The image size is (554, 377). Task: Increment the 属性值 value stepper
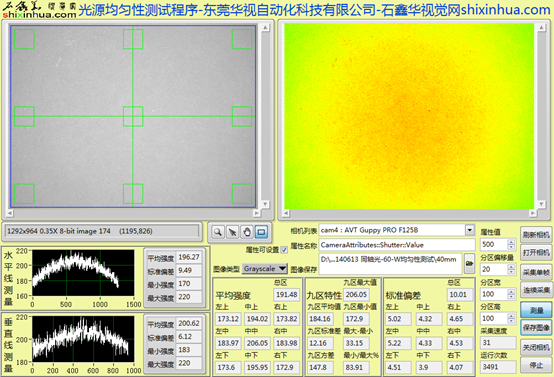tap(511, 242)
